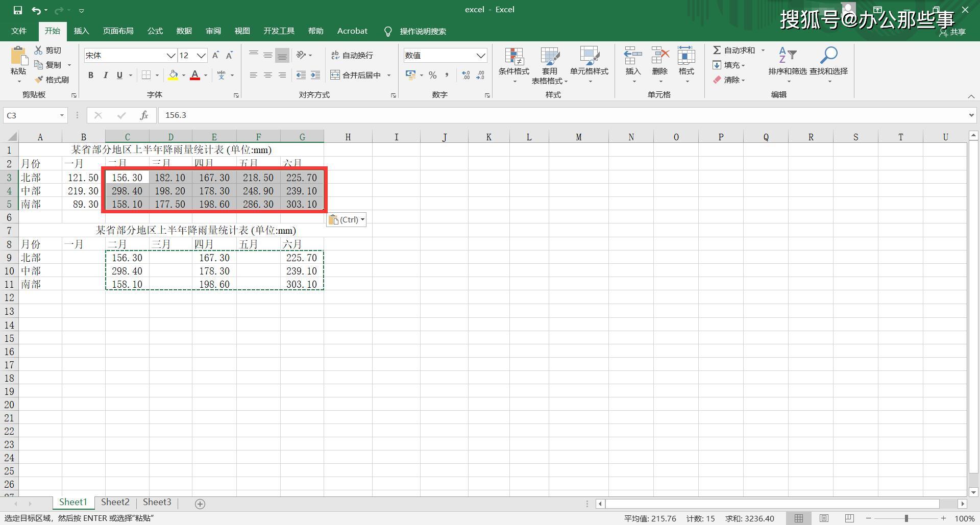Click the zoom slider in status bar
Viewport: 980px width, 525px height.
point(906,518)
